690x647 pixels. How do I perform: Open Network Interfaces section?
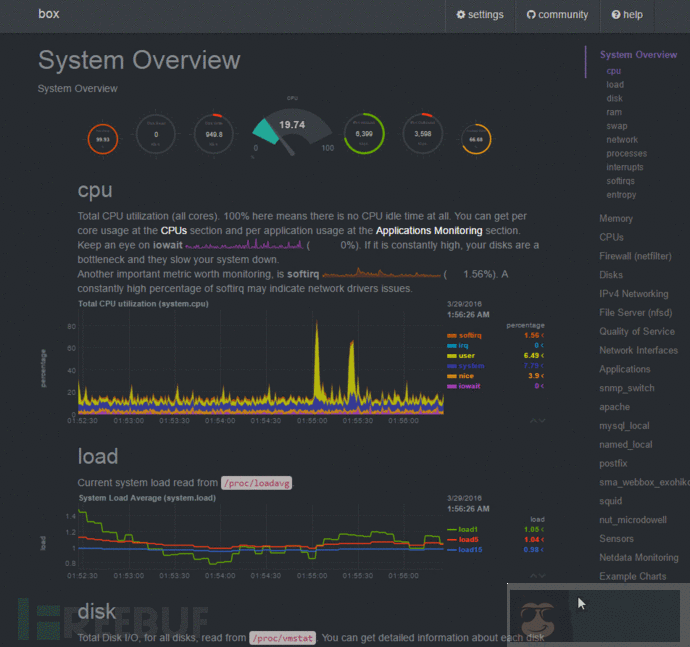click(638, 350)
